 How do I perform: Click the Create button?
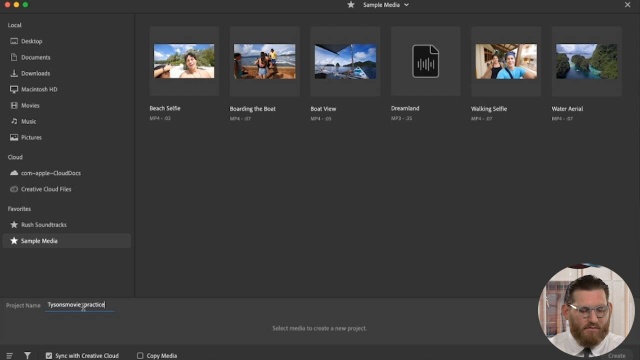[x=617, y=356]
